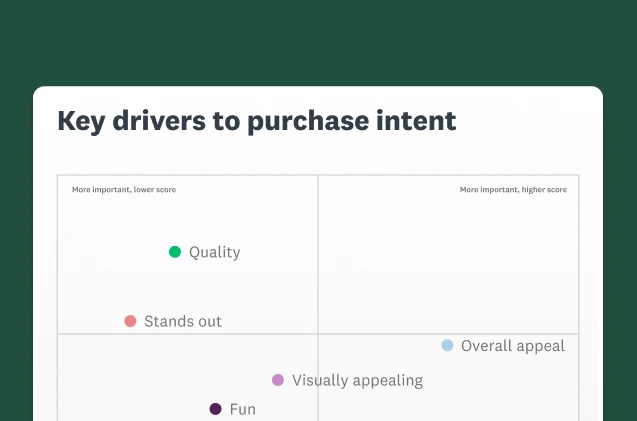637x421 pixels.
Task: Select the Stands out label
Action: coord(183,321)
